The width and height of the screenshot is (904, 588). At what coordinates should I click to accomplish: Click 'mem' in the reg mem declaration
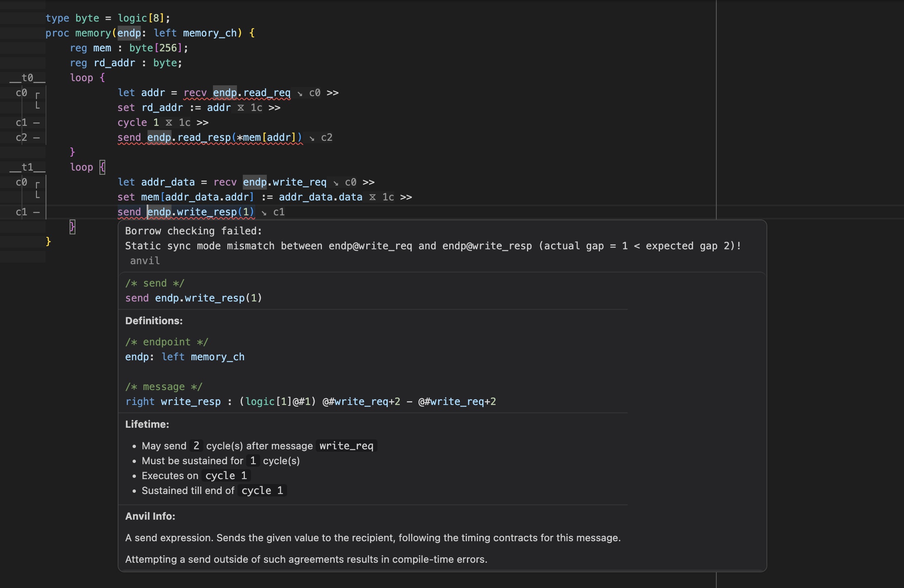(102, 48)
